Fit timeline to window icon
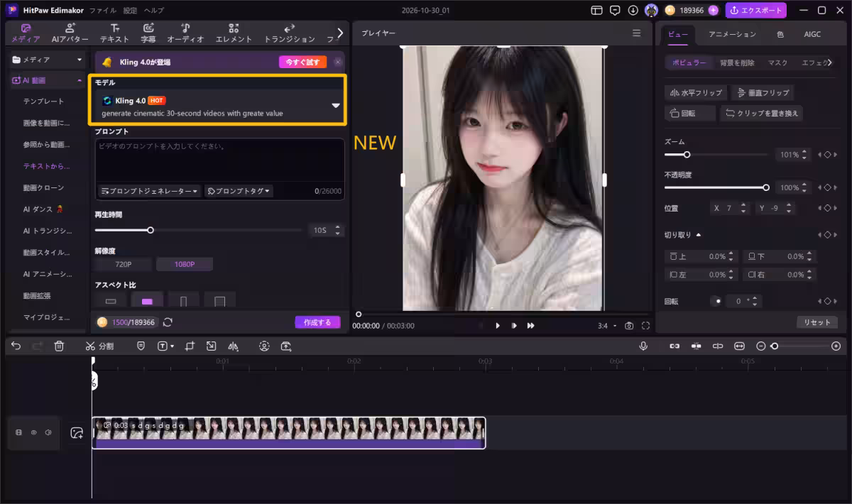The width and height of the screenshot is (852, 504). (739, 346)
